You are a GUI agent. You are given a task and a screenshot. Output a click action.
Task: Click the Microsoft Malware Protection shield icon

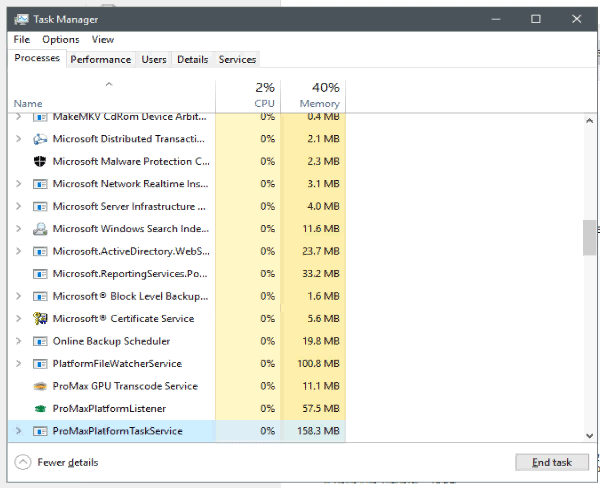[x=40, y=162]
